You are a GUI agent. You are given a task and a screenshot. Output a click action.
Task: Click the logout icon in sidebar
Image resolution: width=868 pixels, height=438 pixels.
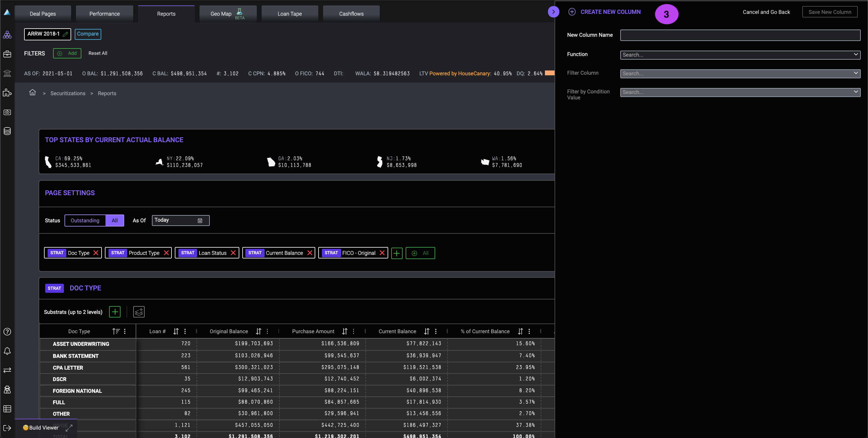click(x=7, y=428)
